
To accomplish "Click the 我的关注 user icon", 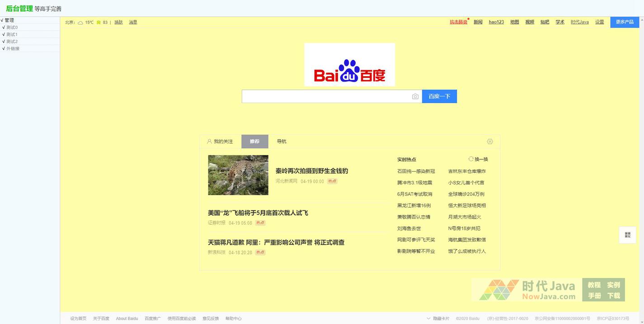I will point(209,142).
